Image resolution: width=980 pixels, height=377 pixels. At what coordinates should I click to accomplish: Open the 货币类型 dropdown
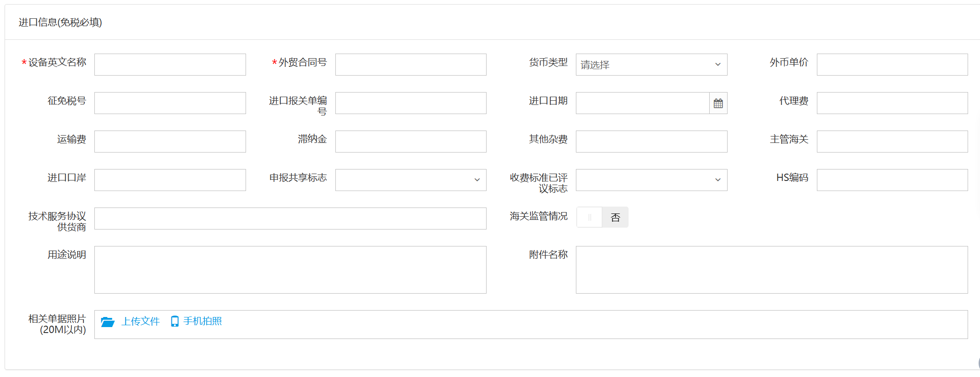click(651, 65)
